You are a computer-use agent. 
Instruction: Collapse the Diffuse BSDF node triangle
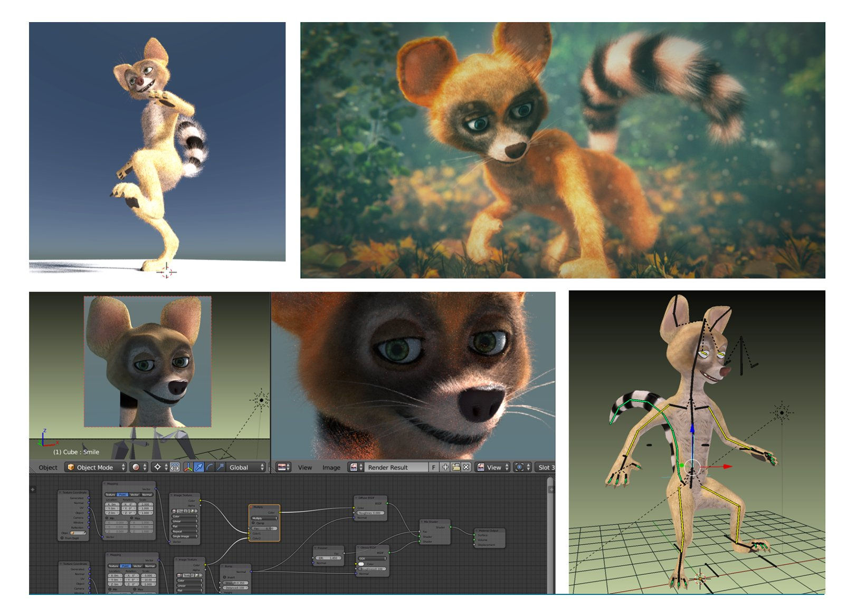(x=356, y=498)
